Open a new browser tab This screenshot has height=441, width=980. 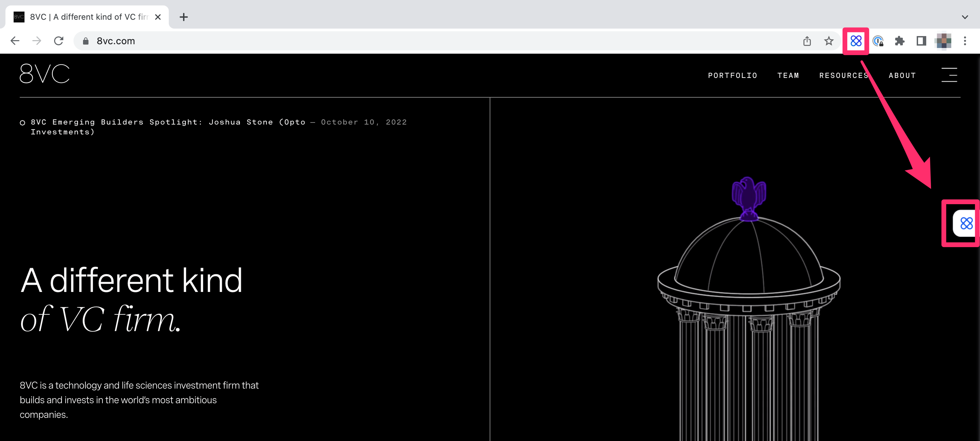click(x=183, y=17)
